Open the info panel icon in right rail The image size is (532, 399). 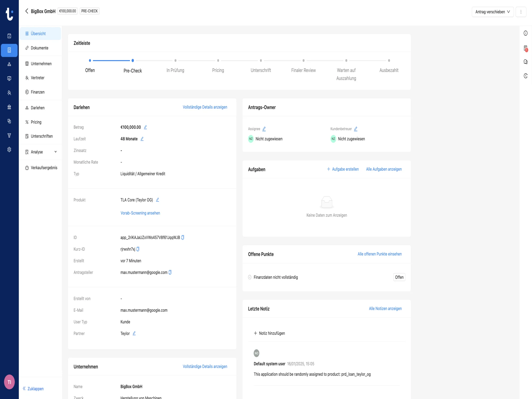(x=525, y=33)
